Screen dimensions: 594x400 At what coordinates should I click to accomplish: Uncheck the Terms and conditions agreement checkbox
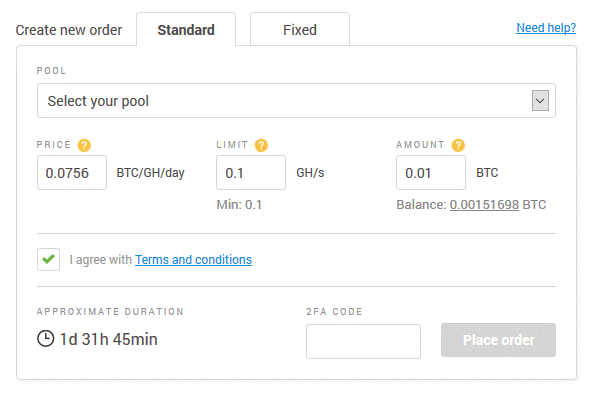click(x=48, y=259)
